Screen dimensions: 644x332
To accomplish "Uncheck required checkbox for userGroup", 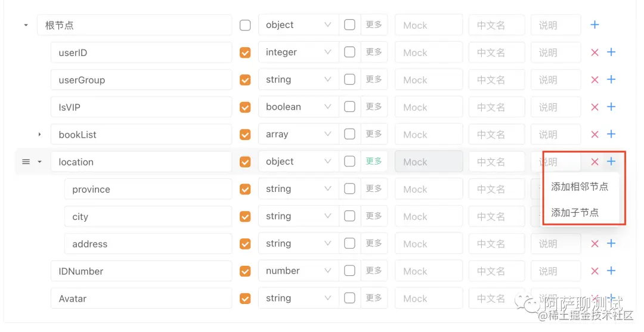I will (x=245, y=80).
